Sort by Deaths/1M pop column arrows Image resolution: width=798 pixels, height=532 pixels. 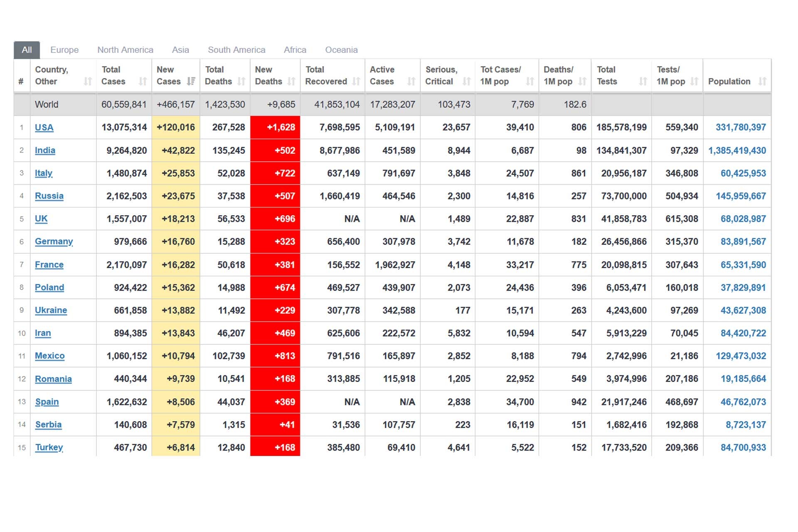coord(583,81)
